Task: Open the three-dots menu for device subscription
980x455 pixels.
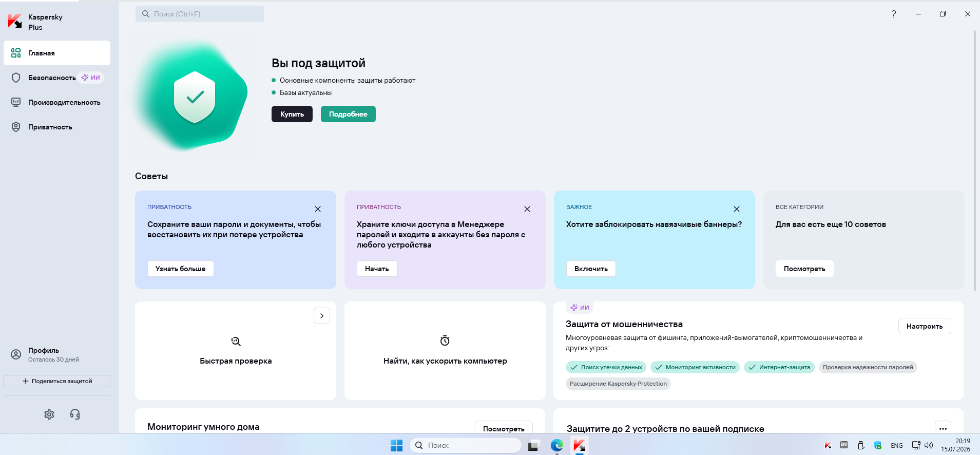Action: [943, 429]
